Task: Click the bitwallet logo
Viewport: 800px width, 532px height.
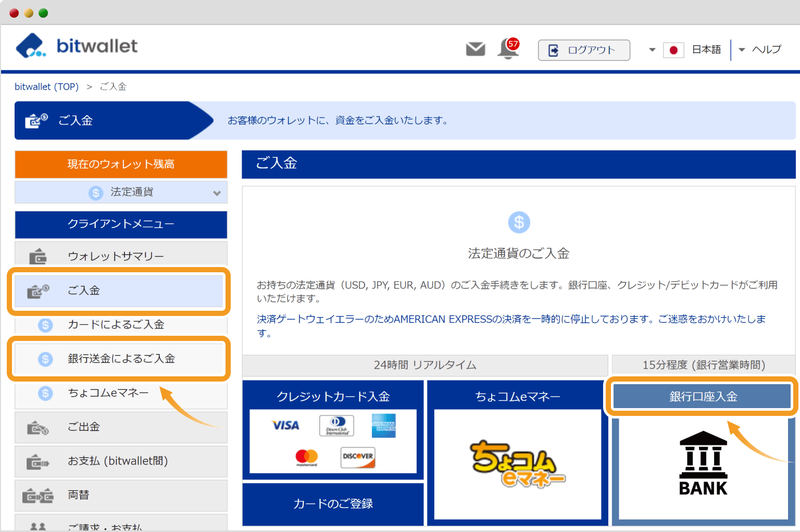Action: (77, 46)
